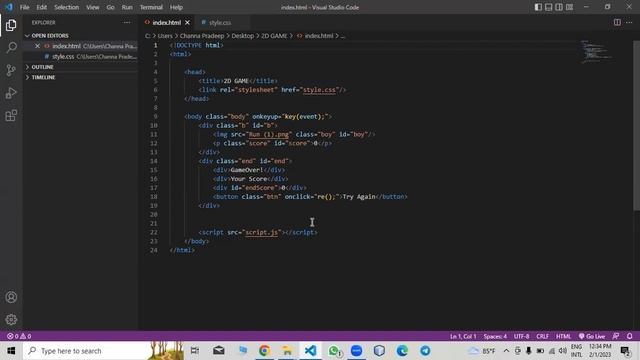Click the errors and warnings status indicator
The height and width of the screenshot is (360, 640).
point(19,336)
